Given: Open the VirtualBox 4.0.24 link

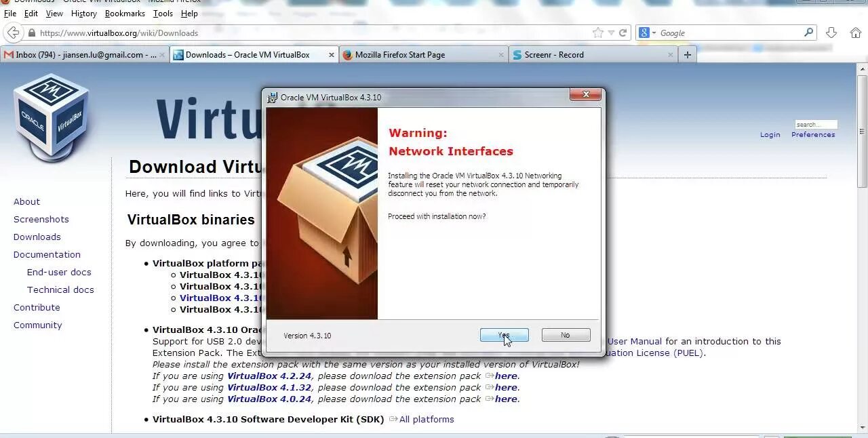Looking at the screenshot, I should point(269,399).
